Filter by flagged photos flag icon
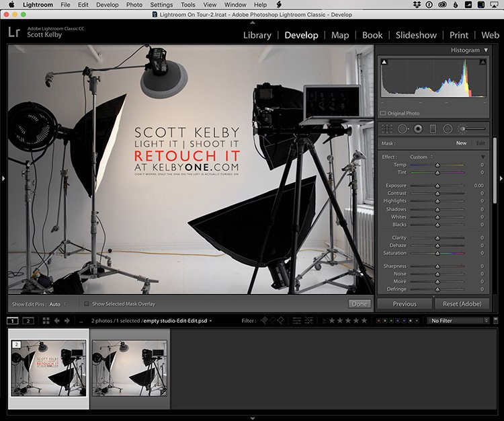The height and width of the screenshot is (421, 504). pos(264,320)
